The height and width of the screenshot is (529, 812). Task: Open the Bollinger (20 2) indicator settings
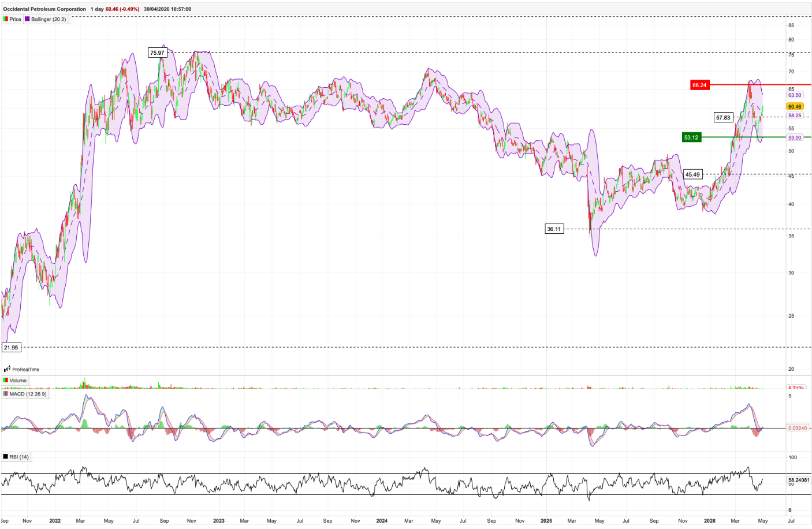(49, 19)
